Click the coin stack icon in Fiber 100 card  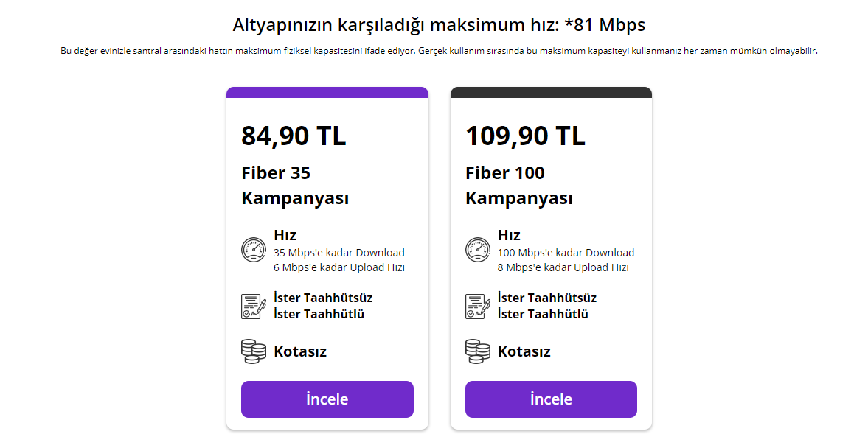click(x=477, y=351)
